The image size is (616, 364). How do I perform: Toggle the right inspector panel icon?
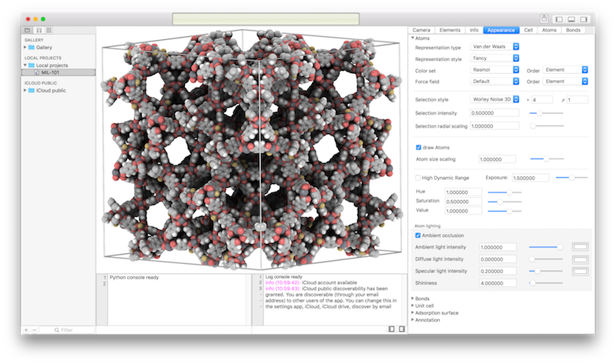pyautogui.click(x=588, y=18)
